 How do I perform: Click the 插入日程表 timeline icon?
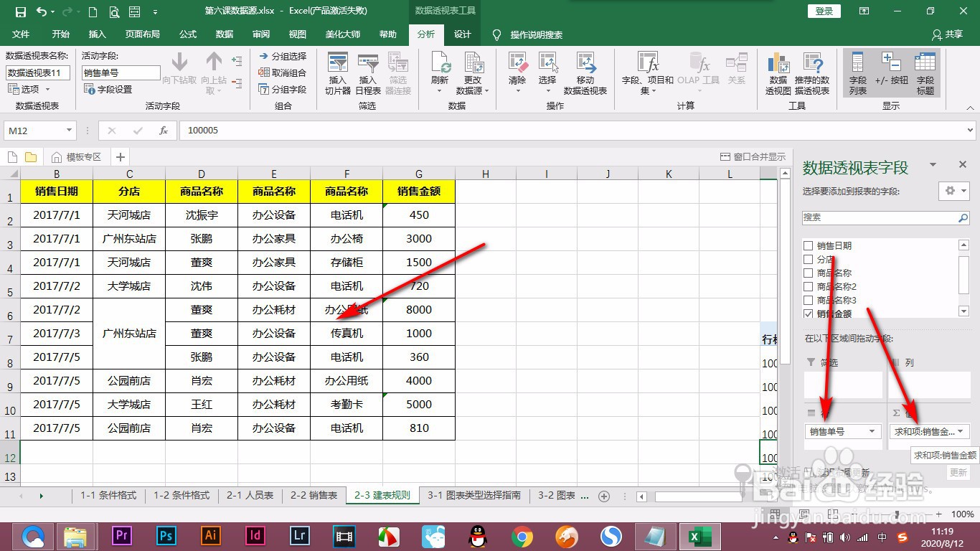tap(367, 72)
